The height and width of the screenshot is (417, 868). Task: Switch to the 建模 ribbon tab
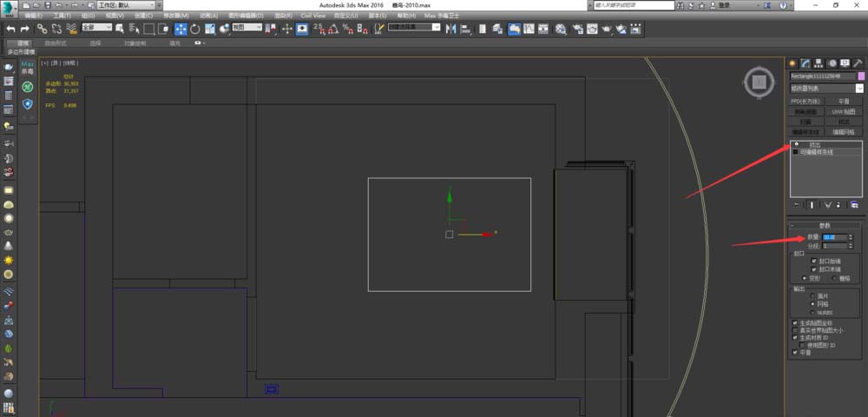tap(23, 43)
